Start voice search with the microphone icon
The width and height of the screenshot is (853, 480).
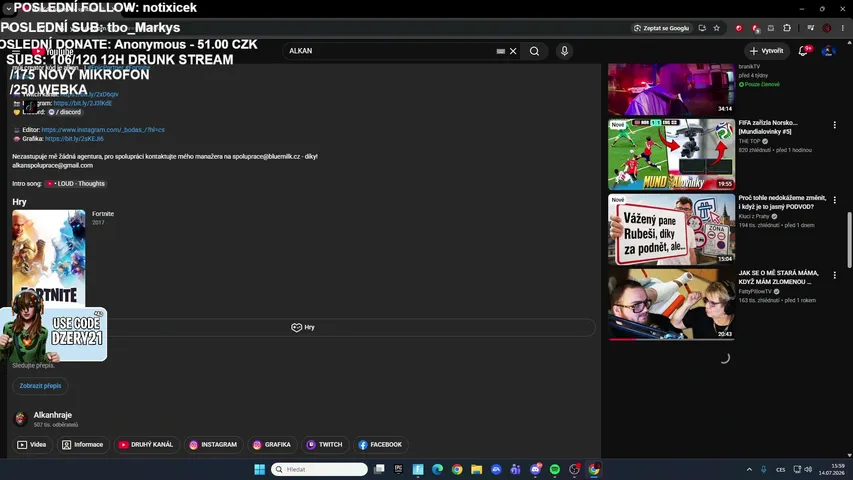(x=564, y=51)
